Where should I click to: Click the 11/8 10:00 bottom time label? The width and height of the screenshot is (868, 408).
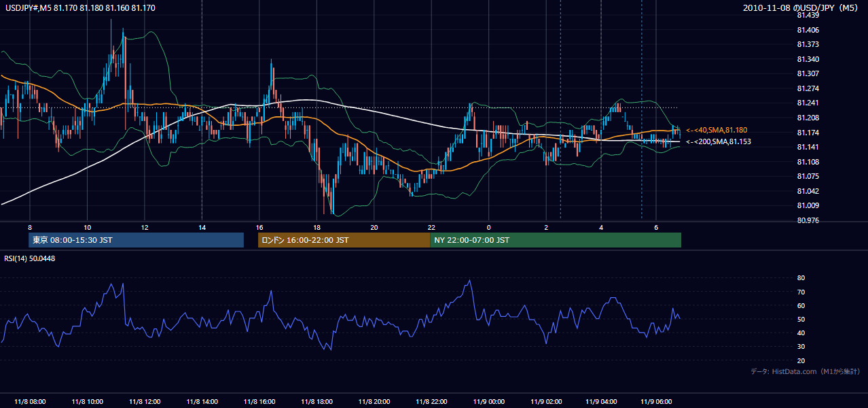click(x=88, y=401)
